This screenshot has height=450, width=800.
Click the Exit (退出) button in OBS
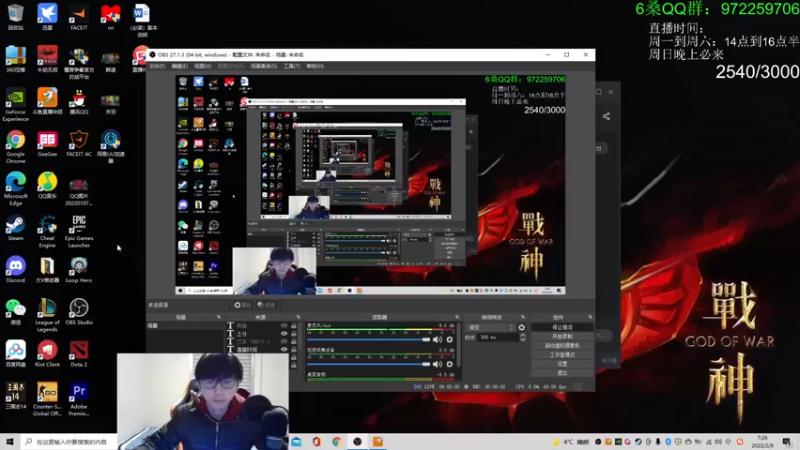point(562,373)
